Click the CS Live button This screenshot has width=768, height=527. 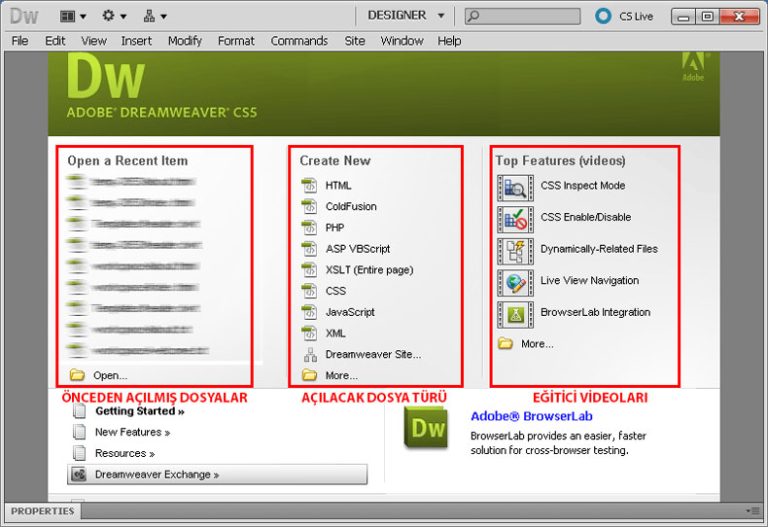pos(624,16)
